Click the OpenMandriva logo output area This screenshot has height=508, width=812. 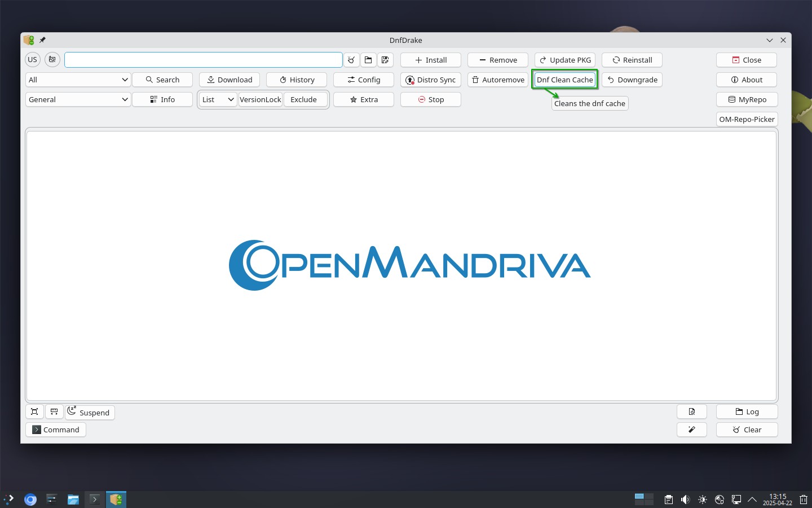point(401,265)
